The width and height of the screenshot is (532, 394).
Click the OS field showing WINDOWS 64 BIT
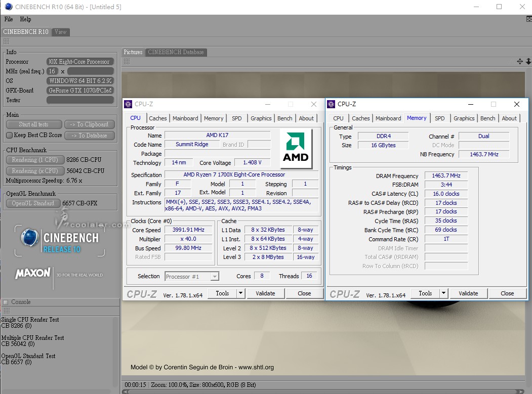pyautogui.click(x=80, y=81)
